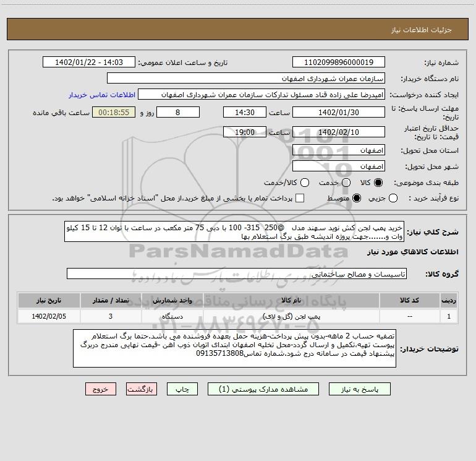
Task: Click the استان محل تحویل field اصفهان
Action: [339, 150]
